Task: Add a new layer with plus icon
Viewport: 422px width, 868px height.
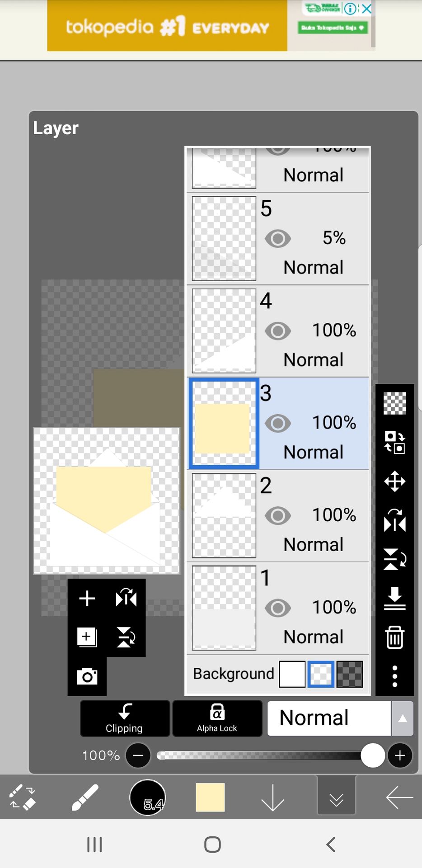Action: pos(87,598)
